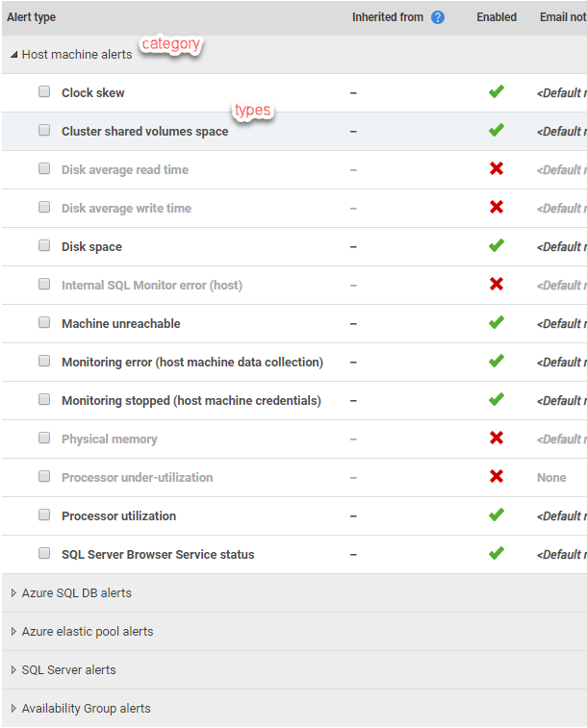Viewport: 587px width, 728px height.
Task: Click the green enabled checkmark for Clock skew
Action: [x=497, y=92]
